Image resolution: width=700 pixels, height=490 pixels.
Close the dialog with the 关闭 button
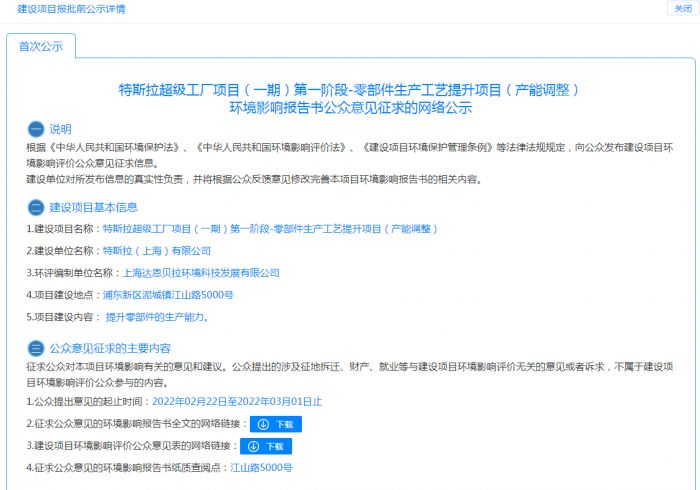(x=683, y=8)
